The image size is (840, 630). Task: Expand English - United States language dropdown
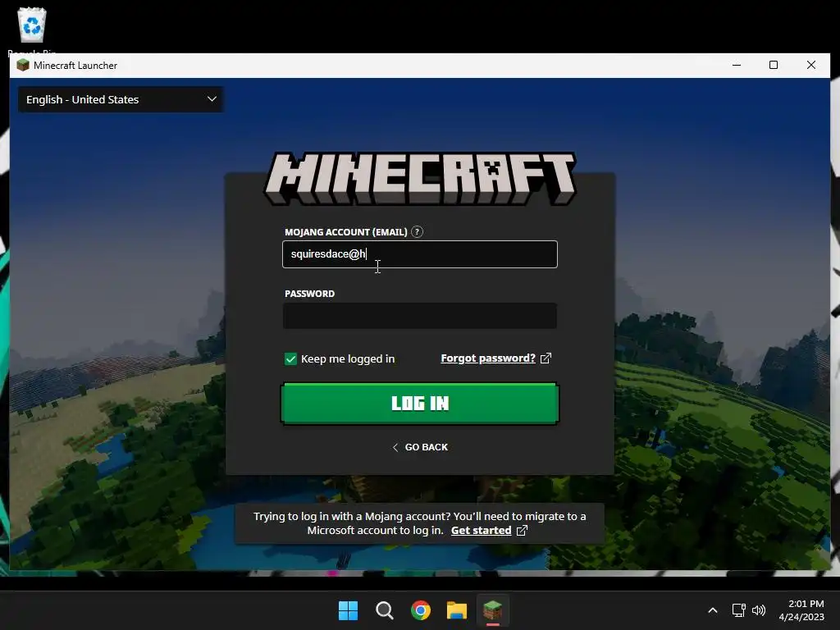(121, 99)
